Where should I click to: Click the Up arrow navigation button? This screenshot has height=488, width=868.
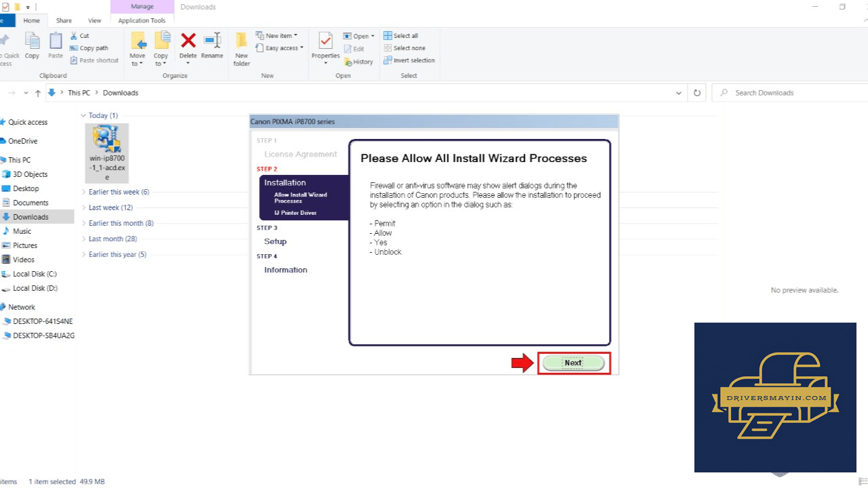[x=38, y=93]
